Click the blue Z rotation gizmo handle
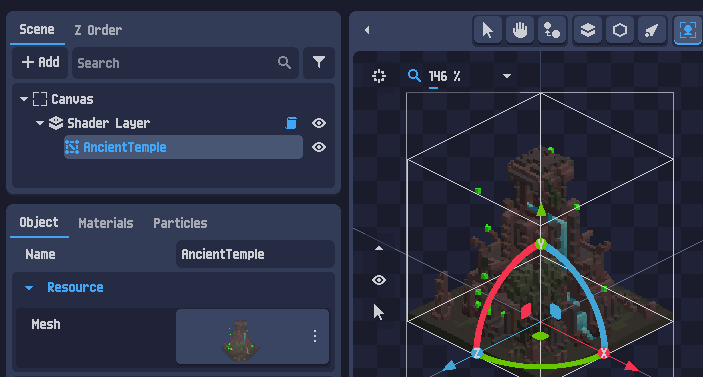Image resolution: width=703 pixels, height=377 pixels. [477, 353]
